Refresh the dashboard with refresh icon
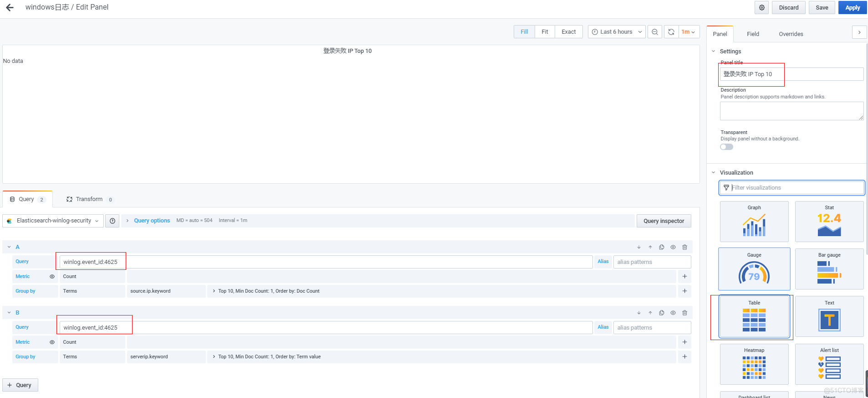868x398 pixels. (671, 32)
